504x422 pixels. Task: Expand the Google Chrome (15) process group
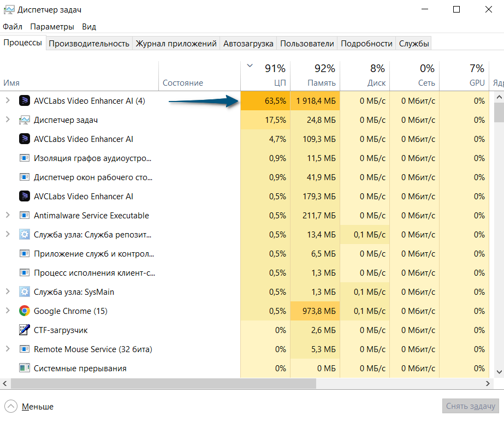click(8, 311)
